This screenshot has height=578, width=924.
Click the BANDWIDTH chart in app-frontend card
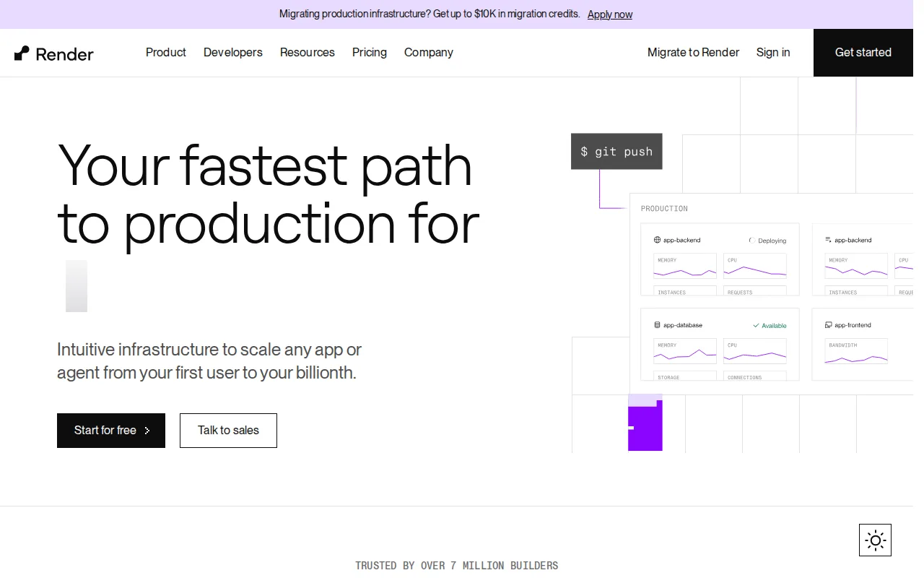click(x=856, y=352)
